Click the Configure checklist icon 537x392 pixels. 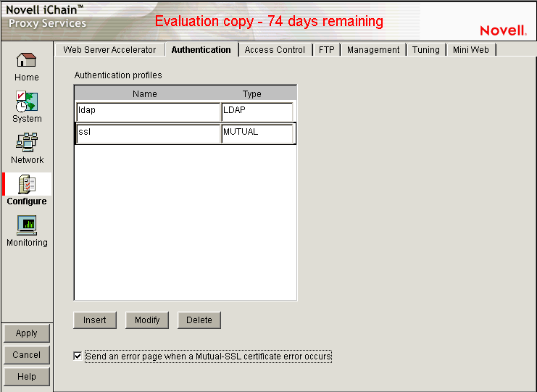click(27, 184)
